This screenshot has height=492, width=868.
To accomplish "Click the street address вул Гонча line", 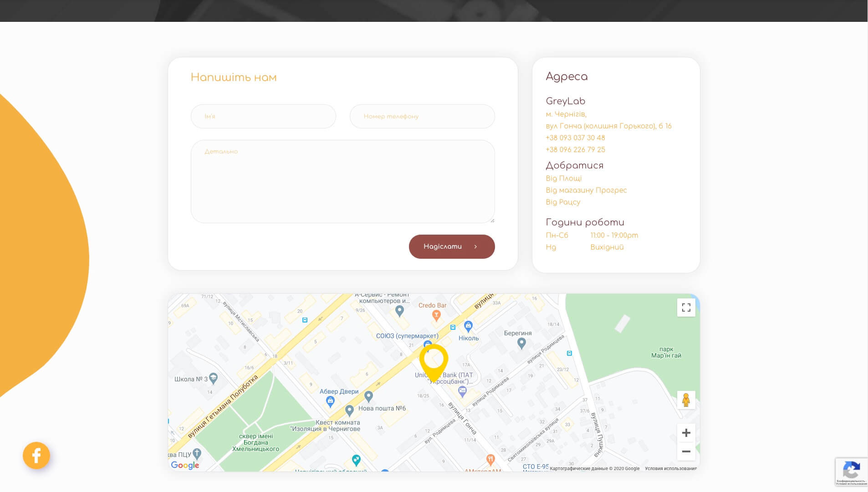I will click(x=608, y=126).
